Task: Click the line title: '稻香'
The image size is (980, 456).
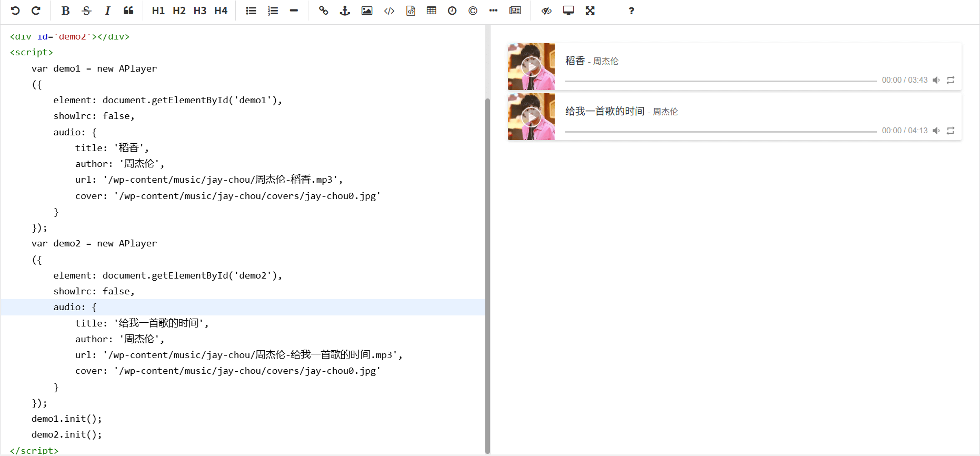Action: pyautogui.click(x=112, y=148)
